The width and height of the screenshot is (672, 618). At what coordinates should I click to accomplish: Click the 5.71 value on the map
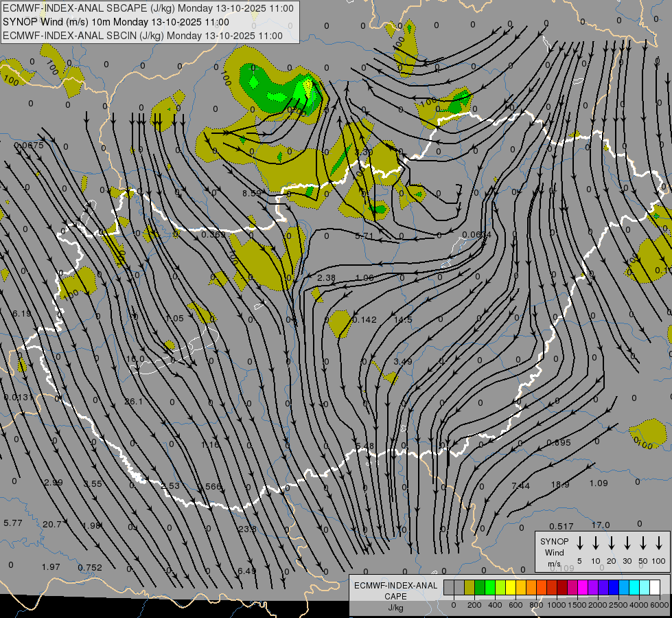coord(364,236)
